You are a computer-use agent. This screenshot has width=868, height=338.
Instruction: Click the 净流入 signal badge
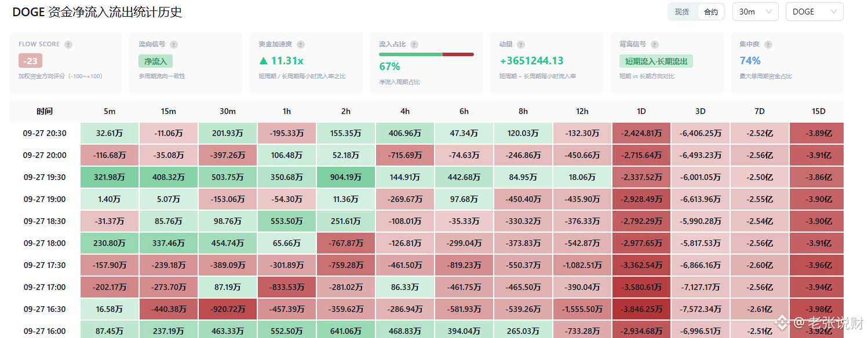[155, 61]
